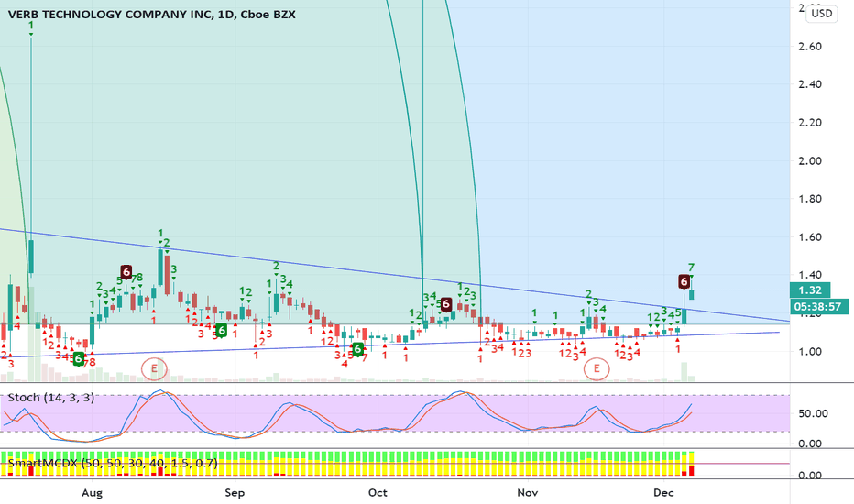This screenshot has height=504, width=854.
Task: Click the 50.00 value on the Stoch axis
Action: 813,413
